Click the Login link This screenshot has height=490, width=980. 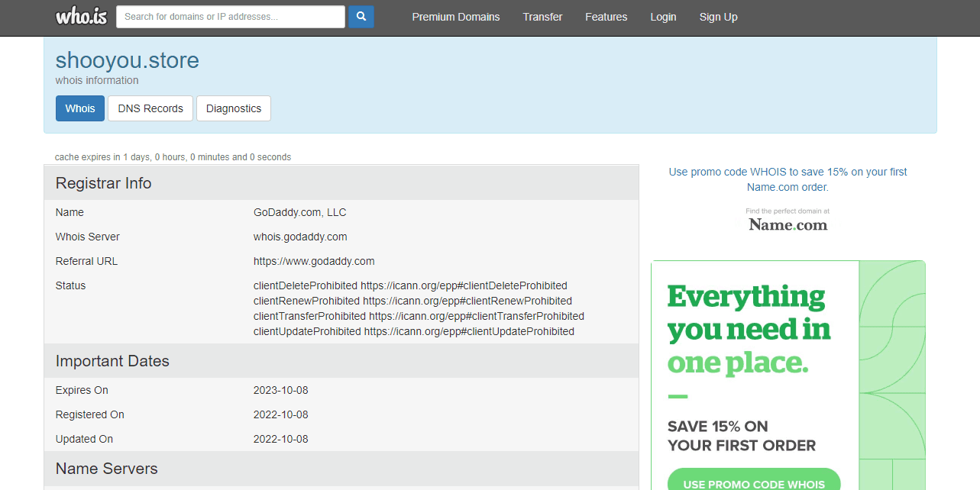coord(662,17)
